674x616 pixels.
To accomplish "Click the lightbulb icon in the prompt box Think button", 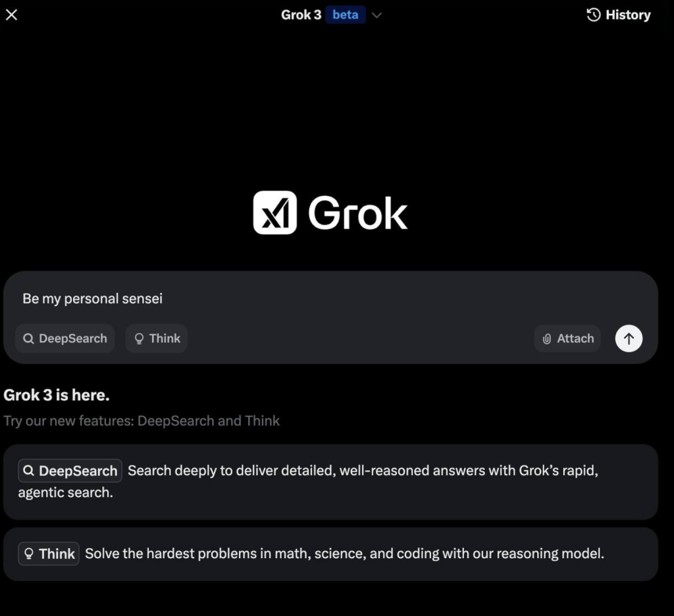I will [x=139, y=339].
